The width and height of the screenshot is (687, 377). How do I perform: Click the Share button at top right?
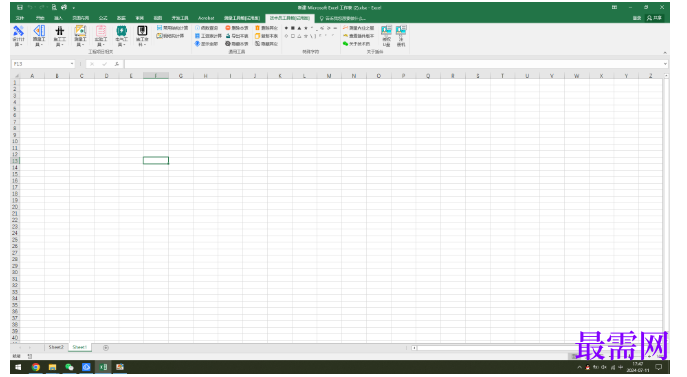(x=654, y=18)
